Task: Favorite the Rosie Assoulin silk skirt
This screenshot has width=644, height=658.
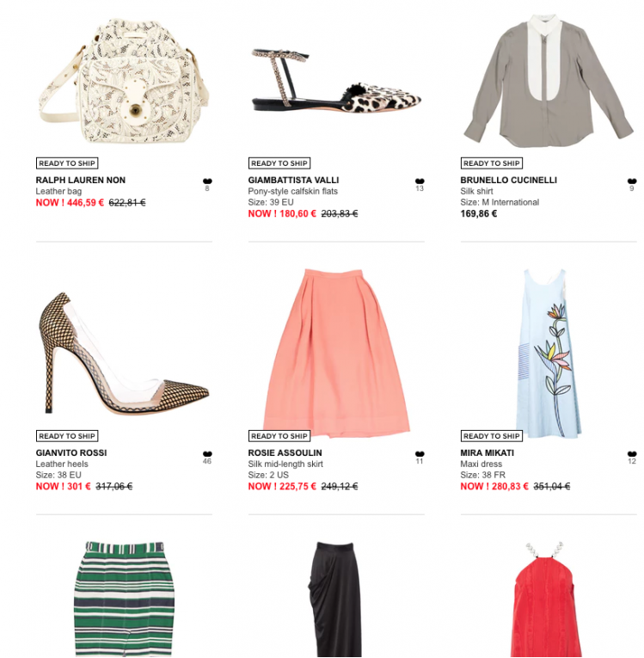Action: tap(420, 454)
